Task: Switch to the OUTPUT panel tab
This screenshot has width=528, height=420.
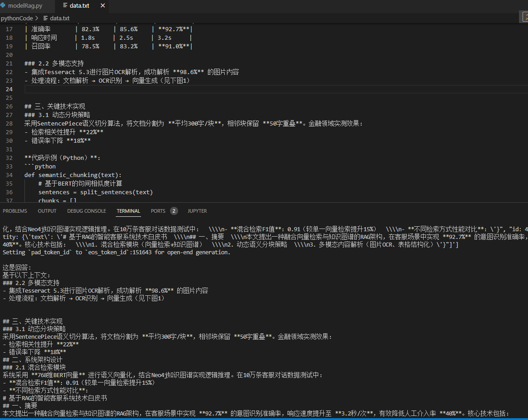Action: tap(47, 211)
